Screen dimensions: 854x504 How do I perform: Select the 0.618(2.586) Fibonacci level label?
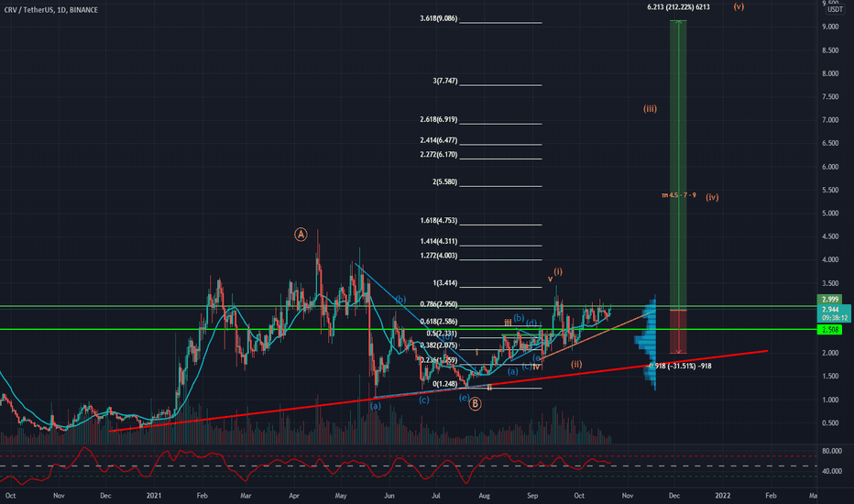pyautogui.click(x=438, y=322)
